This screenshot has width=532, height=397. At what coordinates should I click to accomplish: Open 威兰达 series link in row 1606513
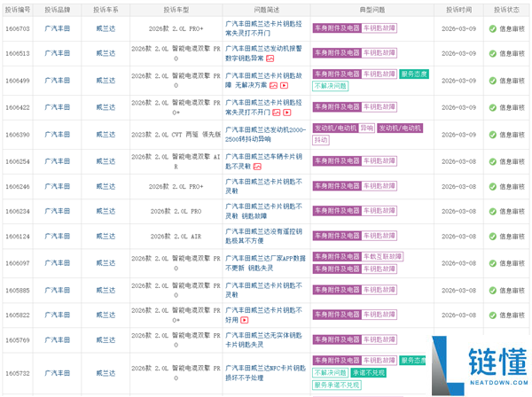pos(106,53)
